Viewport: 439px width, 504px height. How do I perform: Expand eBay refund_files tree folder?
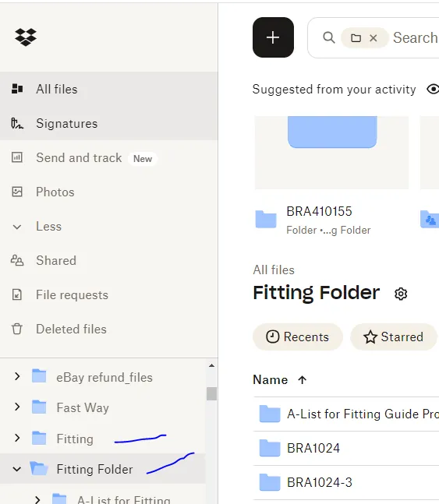(x=17, y=376)
